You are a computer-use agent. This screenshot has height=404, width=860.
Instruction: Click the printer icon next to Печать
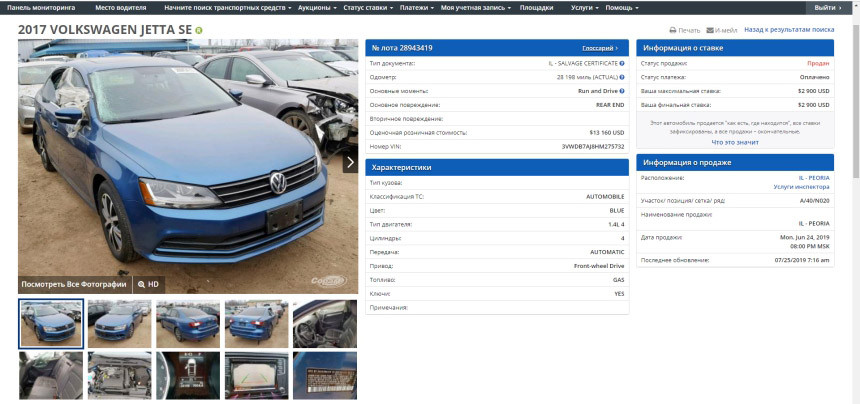(672, 30)
